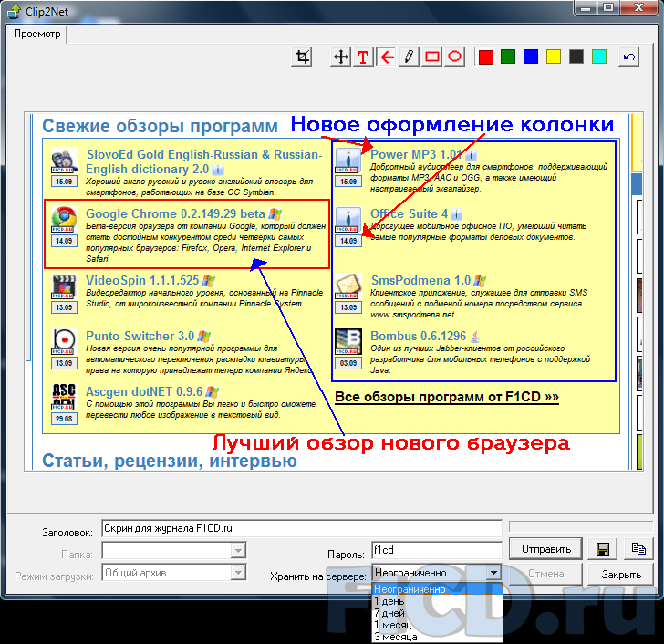Select the red Text tool
The image size is (664, 644).
tap(363, 57)
